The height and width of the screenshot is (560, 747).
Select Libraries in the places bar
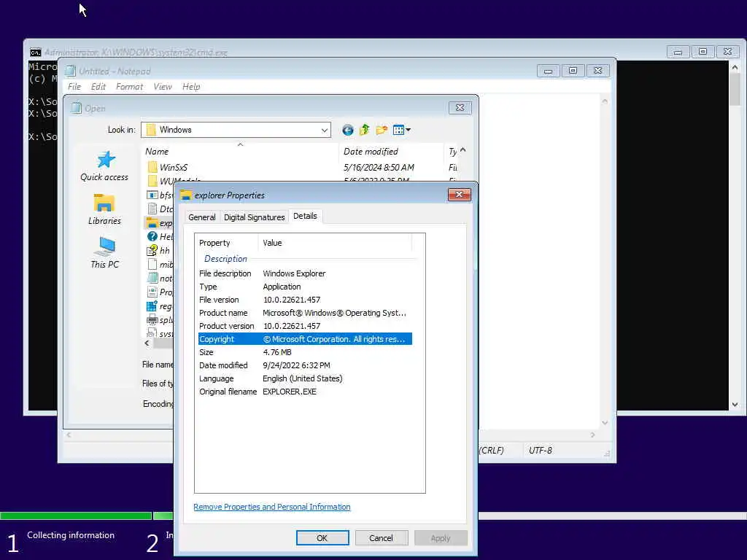[104, 209]
